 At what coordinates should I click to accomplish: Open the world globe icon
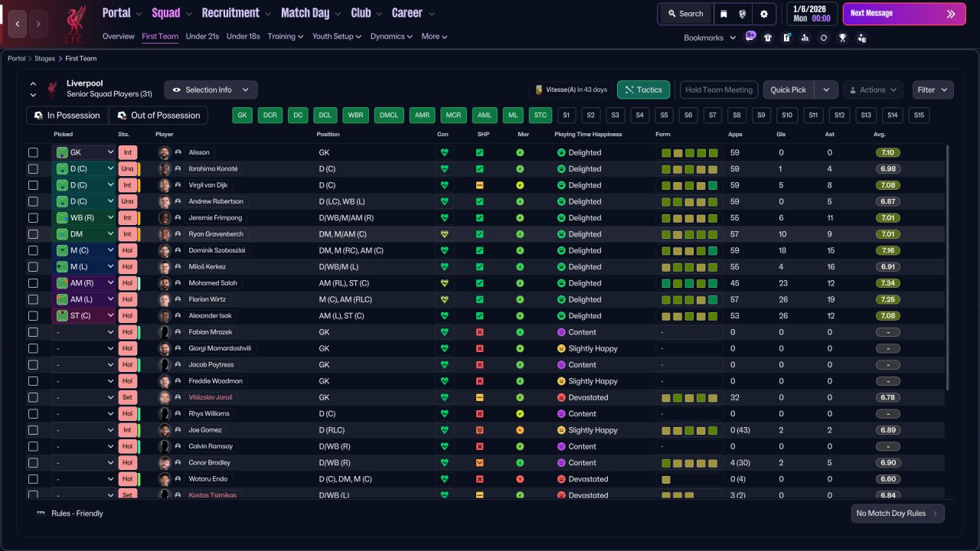[743, 14]
